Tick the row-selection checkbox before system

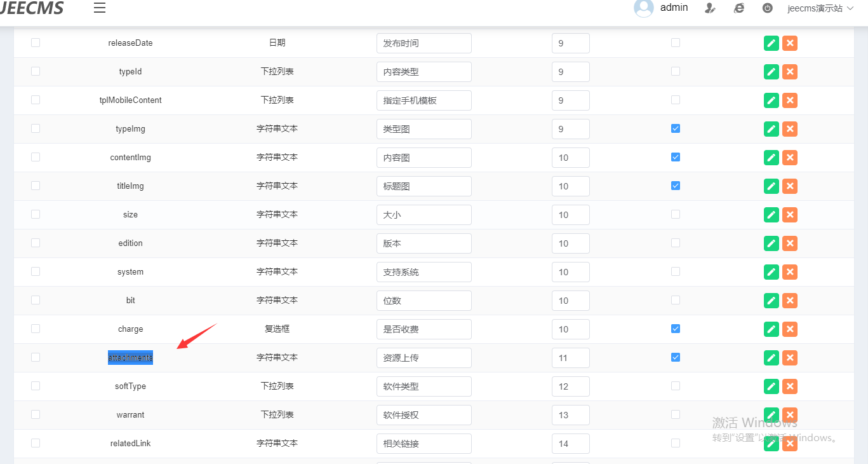pyautogui.click(x=36, y=271)
